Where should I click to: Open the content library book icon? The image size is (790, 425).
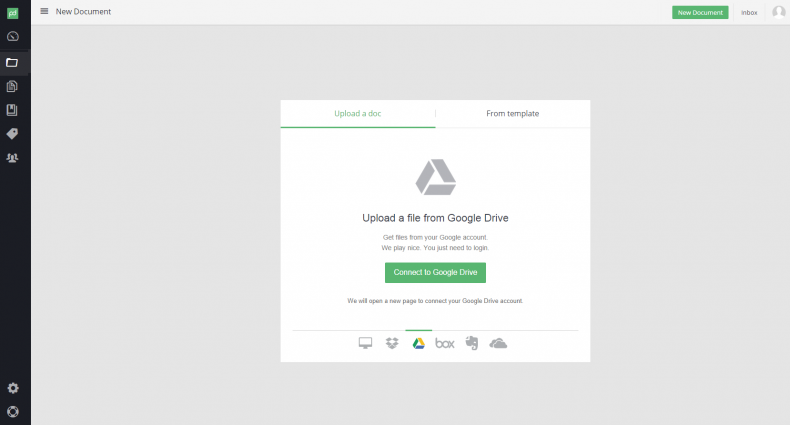13,110
